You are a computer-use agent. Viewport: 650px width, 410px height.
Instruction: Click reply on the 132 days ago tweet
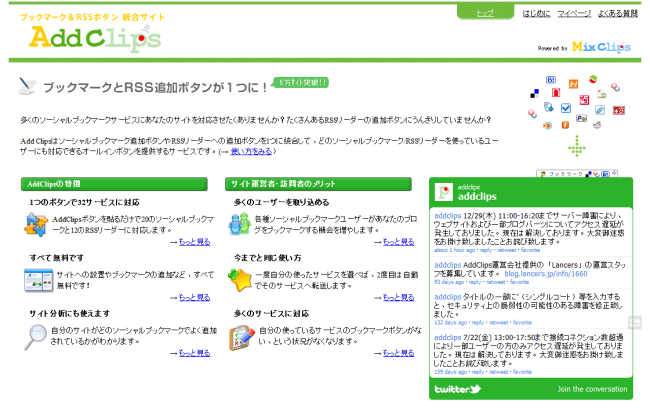(478, 323)
